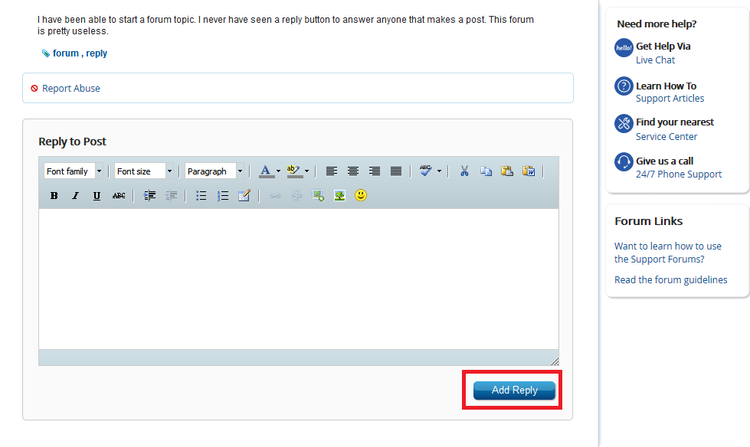The width and height of the screenshot is (750, 447).
Task: Click the 'Get Help Via' heading
Action: click(663, 46)
